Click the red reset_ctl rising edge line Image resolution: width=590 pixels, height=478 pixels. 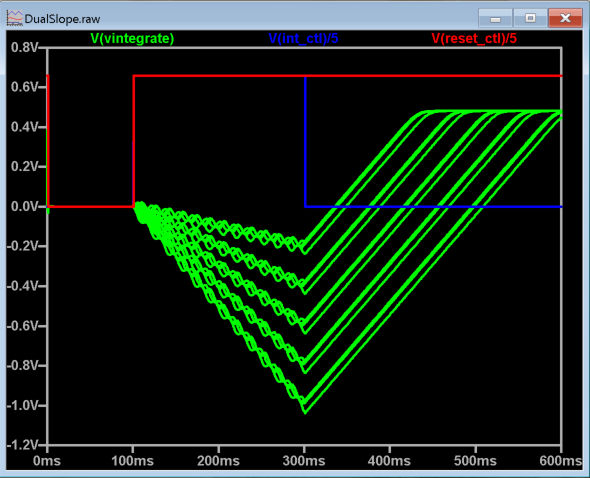[x=134, y=141]
